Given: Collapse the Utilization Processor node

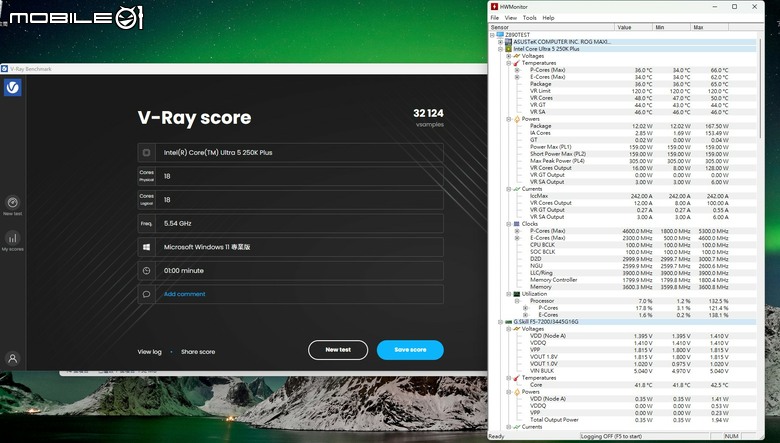Looking at the screenshot, I should [517, 301].
